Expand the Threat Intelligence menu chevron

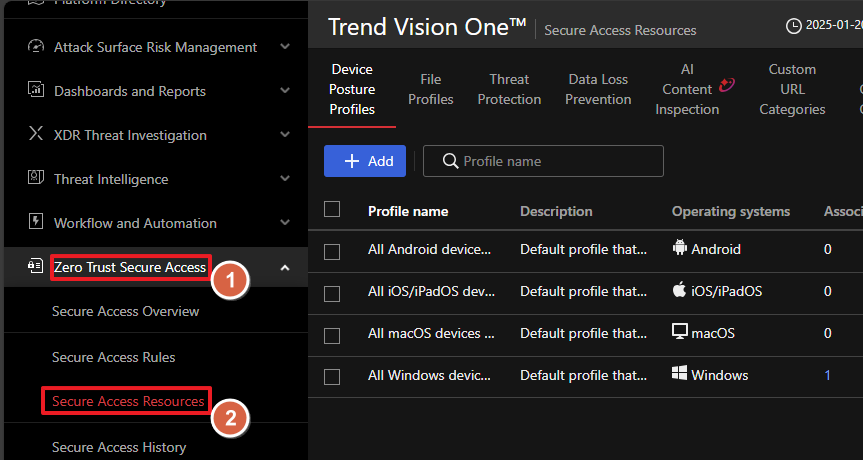click(x=285, y=179)
